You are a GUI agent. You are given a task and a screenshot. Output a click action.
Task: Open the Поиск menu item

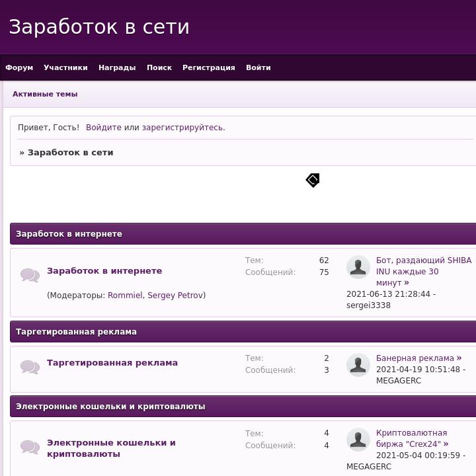pyautogui.click(x=159, y=67)
